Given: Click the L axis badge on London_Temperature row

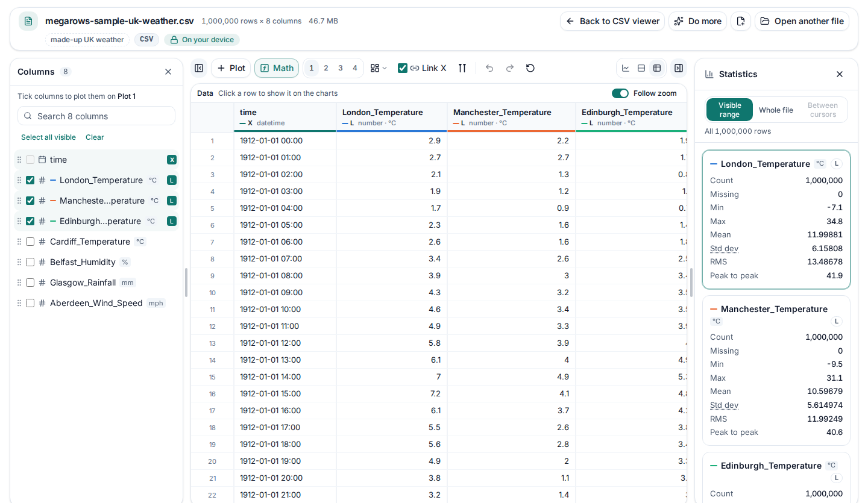Looking at the screenshot, I should pyautogui.click(x=172, y=180).
